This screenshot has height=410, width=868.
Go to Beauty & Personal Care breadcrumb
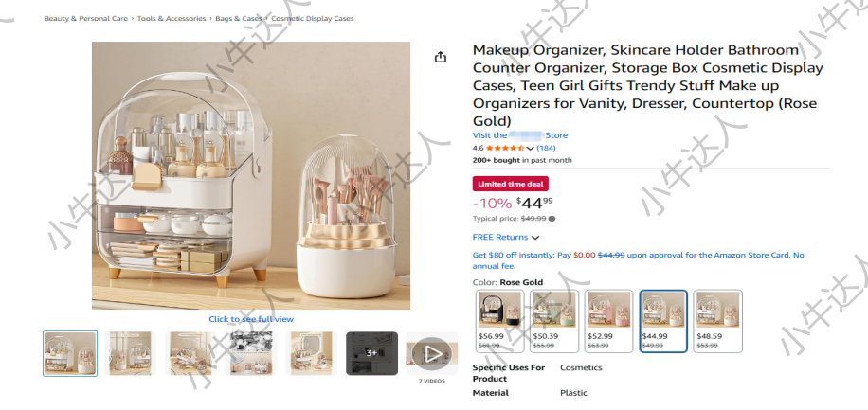point(86,18)
